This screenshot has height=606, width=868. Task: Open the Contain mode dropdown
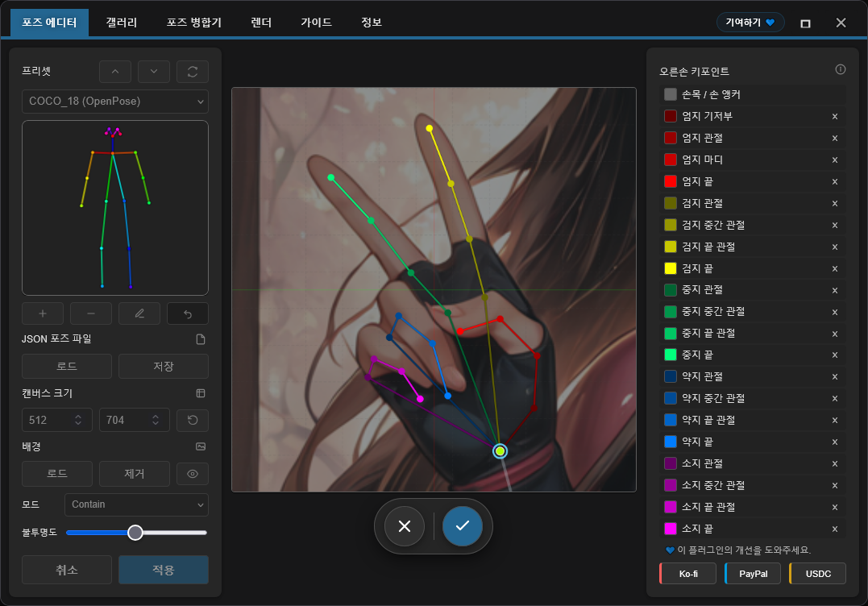click(x=137, y=504)
